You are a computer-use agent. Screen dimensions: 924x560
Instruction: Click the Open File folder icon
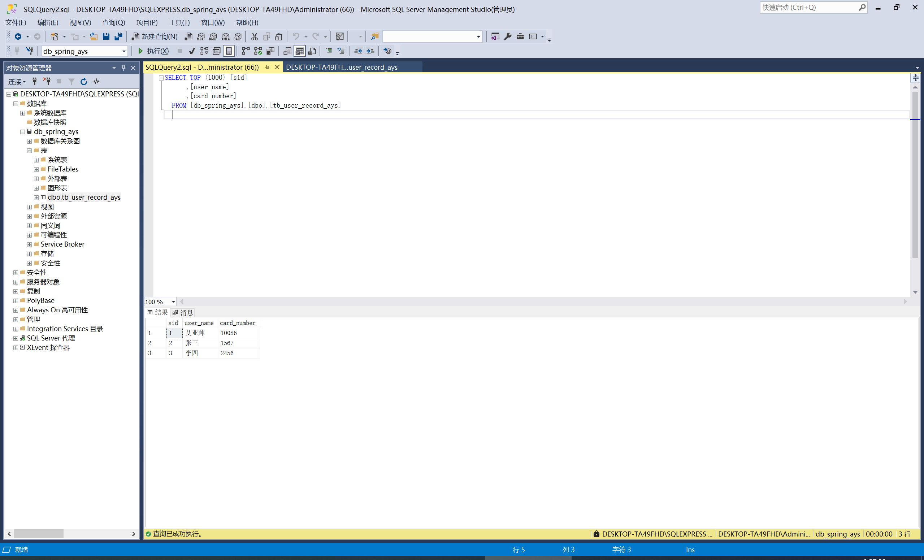tap(94, 36)
